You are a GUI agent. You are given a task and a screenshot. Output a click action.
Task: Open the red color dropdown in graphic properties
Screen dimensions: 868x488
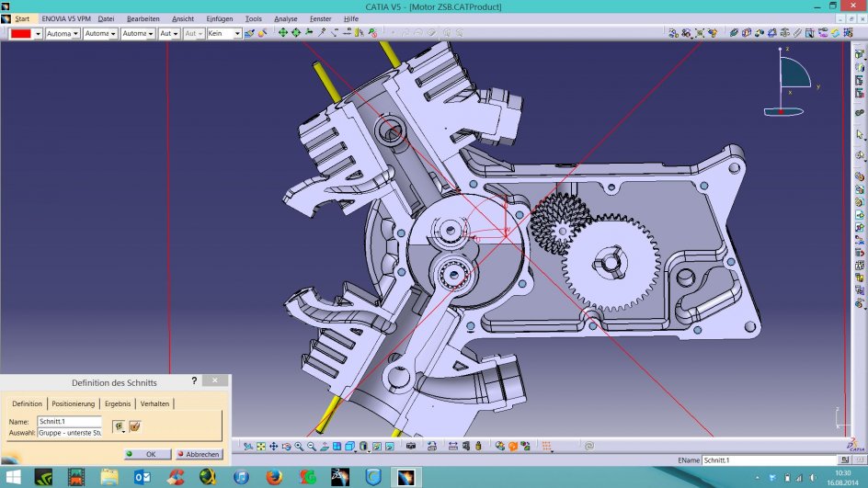(38, 33)
